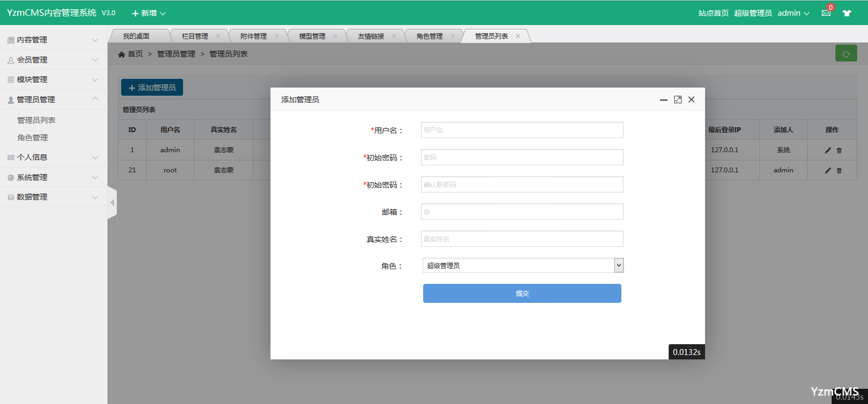Collapse the left sidebar with arrow handle
868x404 pixels.
tap(112, 203)
